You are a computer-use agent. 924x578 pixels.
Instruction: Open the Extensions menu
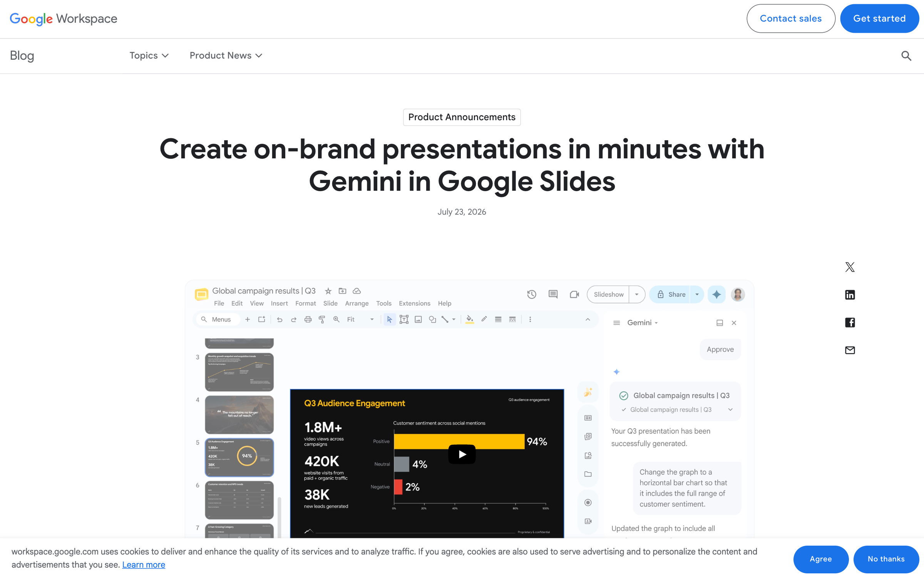point(415,304)
